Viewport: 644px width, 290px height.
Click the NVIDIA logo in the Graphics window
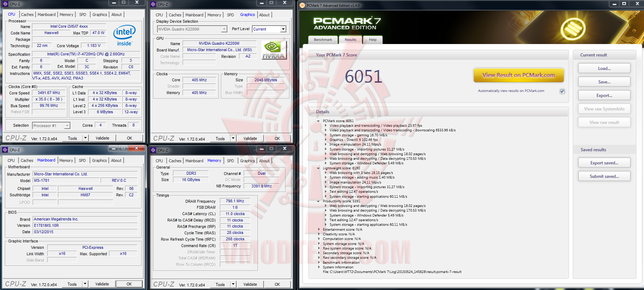click(274, 50)
